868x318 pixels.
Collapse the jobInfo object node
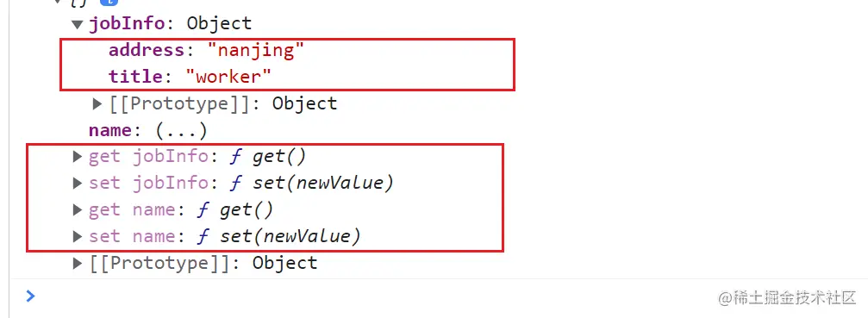pos(78,24)
